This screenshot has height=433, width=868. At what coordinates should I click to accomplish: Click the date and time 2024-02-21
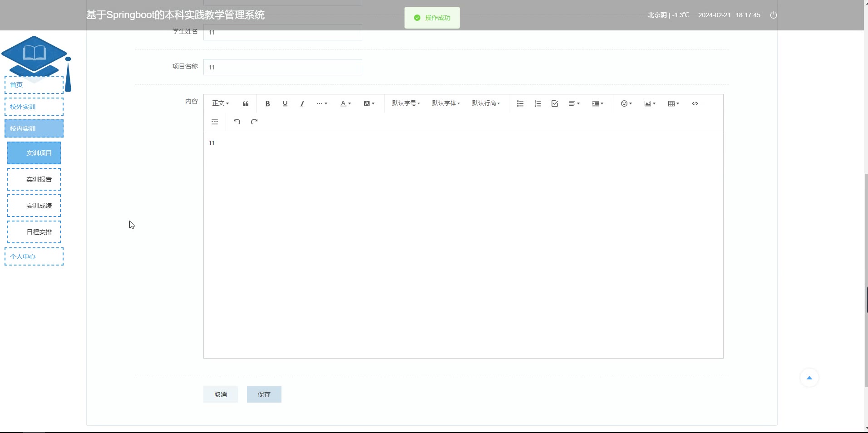(729, 15)
